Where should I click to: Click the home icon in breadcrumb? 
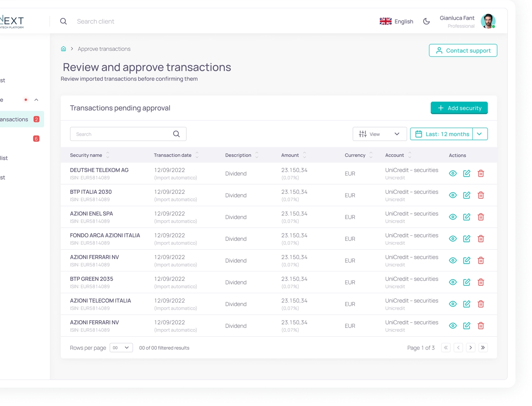(63, 49)
